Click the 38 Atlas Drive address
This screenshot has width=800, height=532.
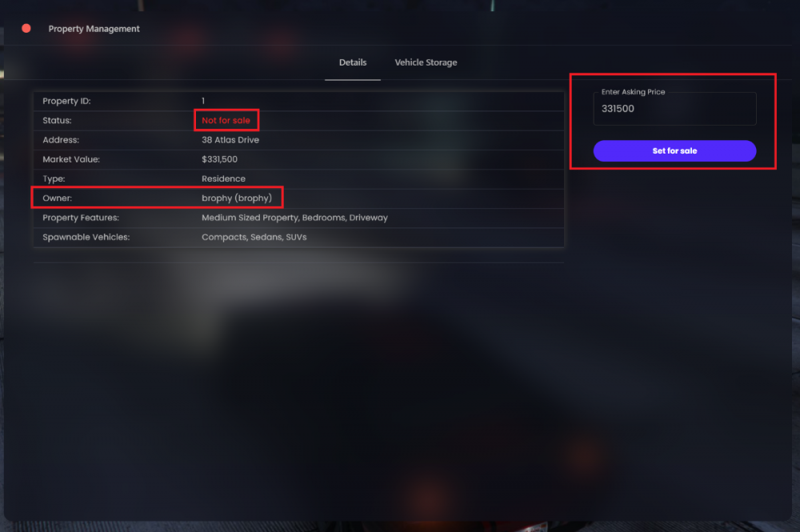[x=230, y=140]
